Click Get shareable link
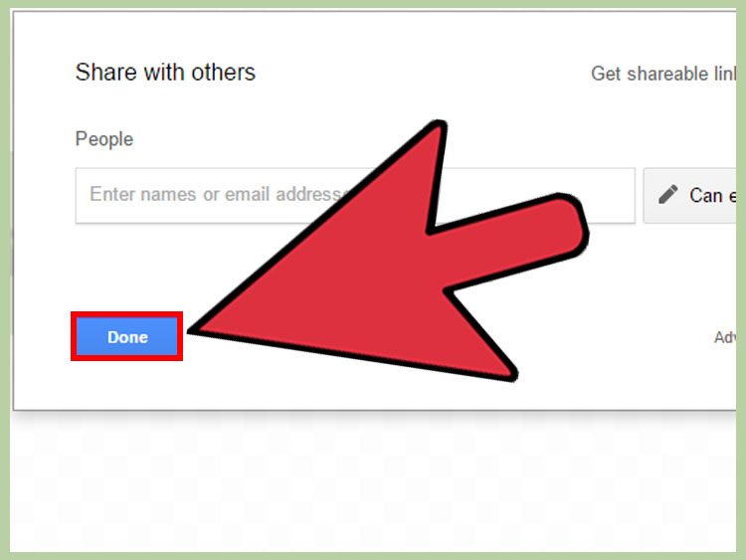The image size is (746, 560). [x=663, y=74]
